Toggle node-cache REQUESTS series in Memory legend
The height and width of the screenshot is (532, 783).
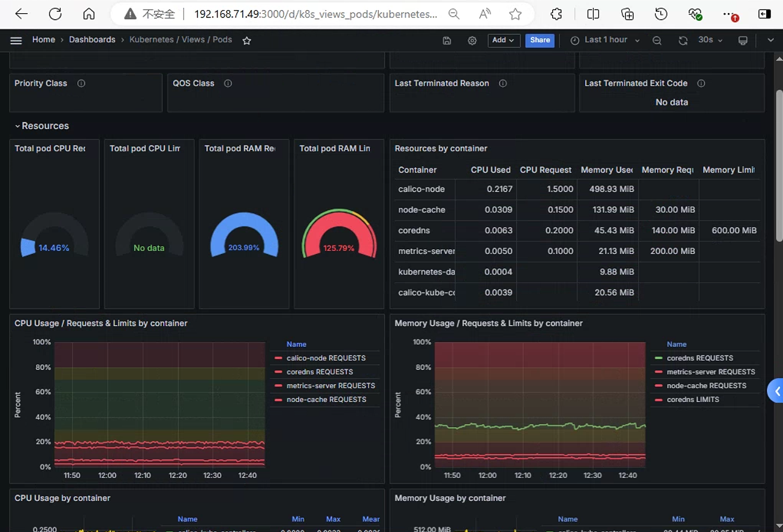[707, 386]
